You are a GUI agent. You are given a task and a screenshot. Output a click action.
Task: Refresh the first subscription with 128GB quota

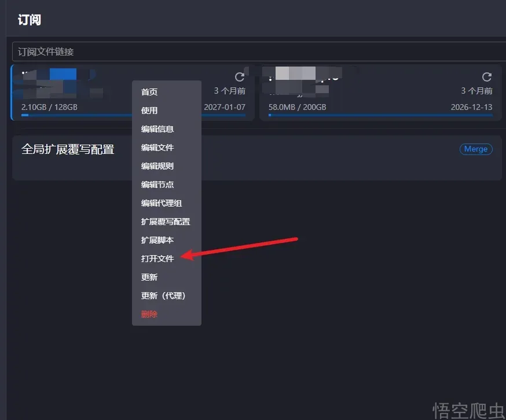(240, 77)
